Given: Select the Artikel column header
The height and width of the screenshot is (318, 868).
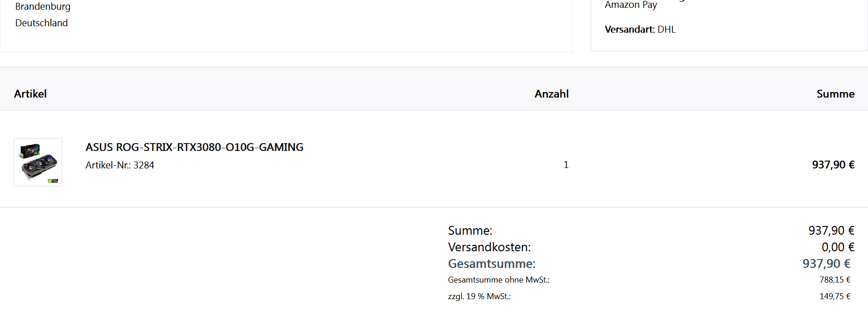Looking at the screenshot, I should 30,94.
